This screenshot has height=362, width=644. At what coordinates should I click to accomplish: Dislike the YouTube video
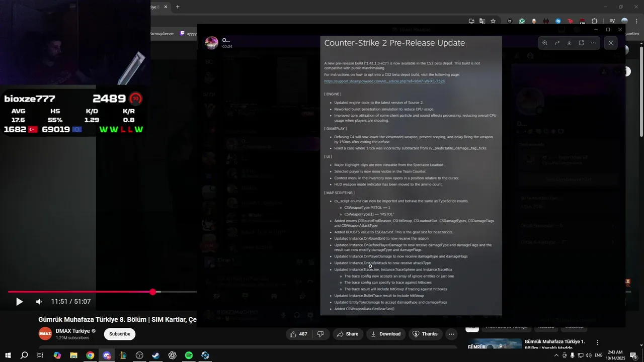pyautogui.click(x=320, y=334)
